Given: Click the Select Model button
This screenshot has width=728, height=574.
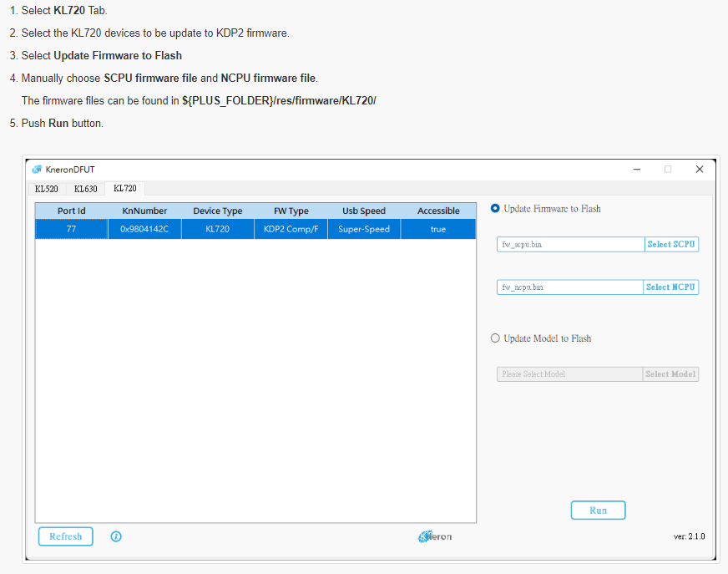Looking at the screenshot, I should click(x=670, y=373).
